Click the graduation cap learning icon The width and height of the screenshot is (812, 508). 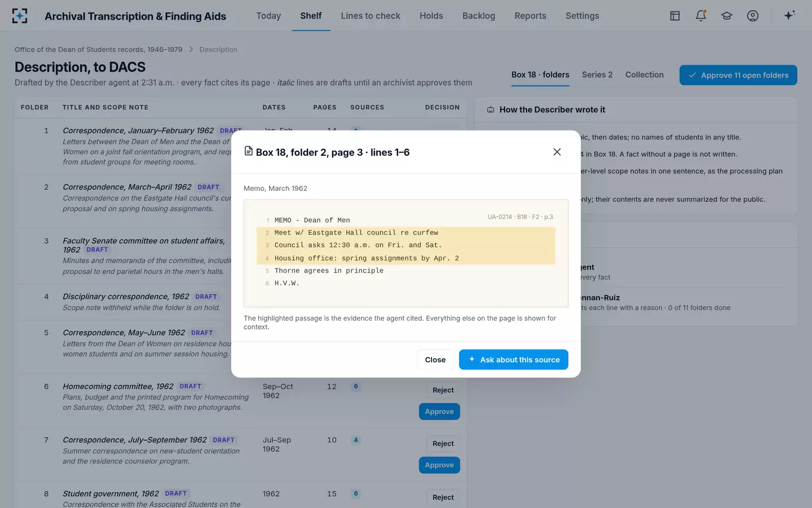point(727,16)
